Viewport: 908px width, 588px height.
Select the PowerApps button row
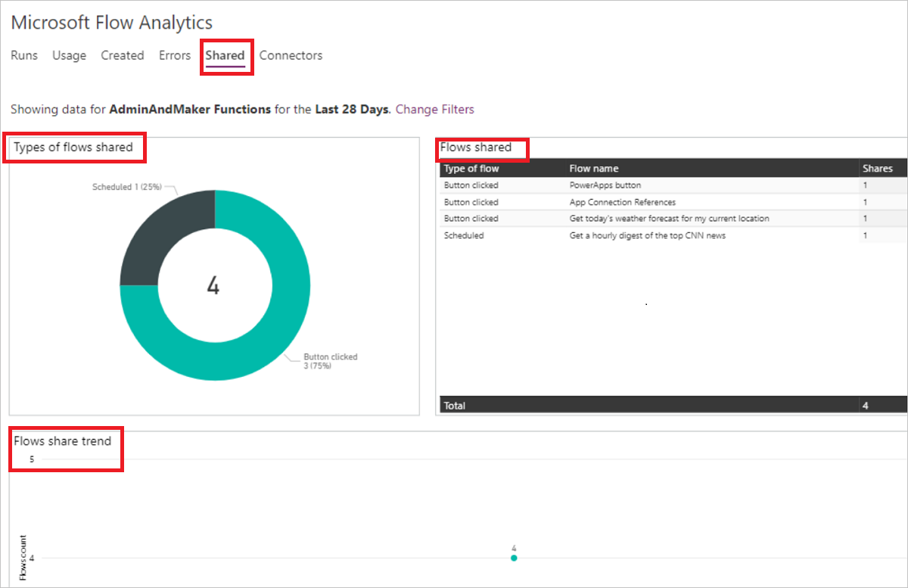[x=605, y=185]
